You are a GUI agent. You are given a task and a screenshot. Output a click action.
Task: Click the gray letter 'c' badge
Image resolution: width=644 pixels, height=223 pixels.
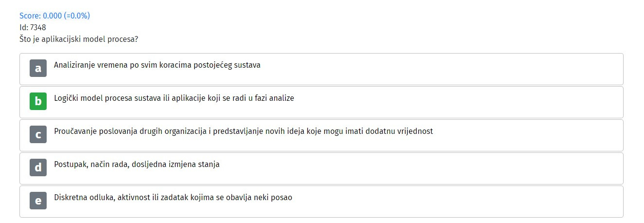[38, 135]
